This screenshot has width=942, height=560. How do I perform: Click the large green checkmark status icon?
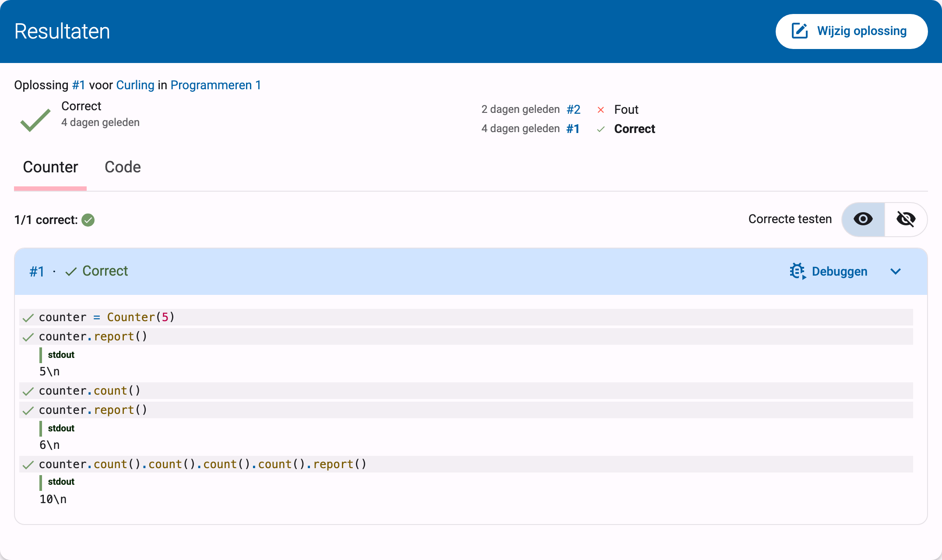tap(35, 119)
